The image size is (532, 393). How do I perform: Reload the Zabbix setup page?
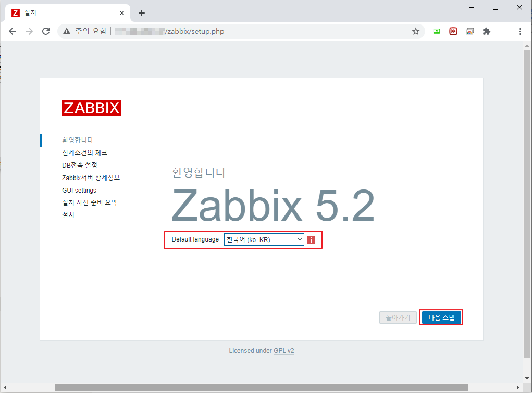click(46, 32)
